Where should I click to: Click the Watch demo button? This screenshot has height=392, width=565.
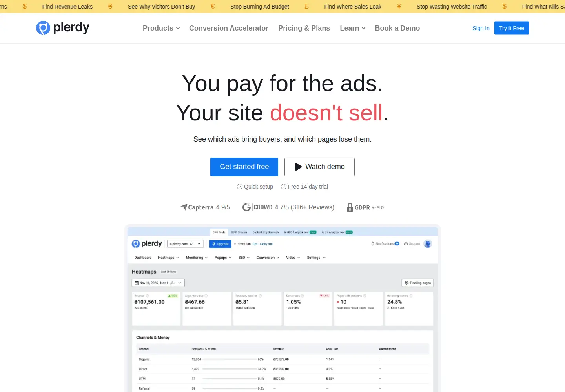point(319,167)
